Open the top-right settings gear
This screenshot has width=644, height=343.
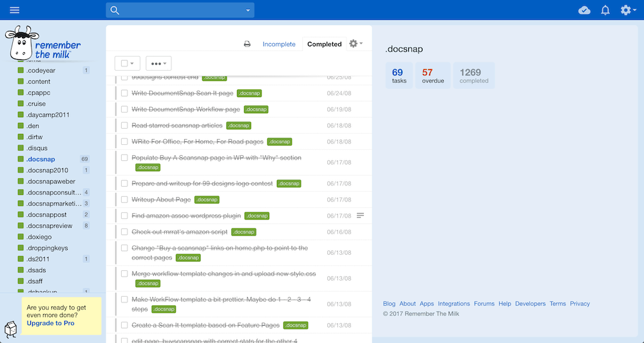tap(625, 10)
